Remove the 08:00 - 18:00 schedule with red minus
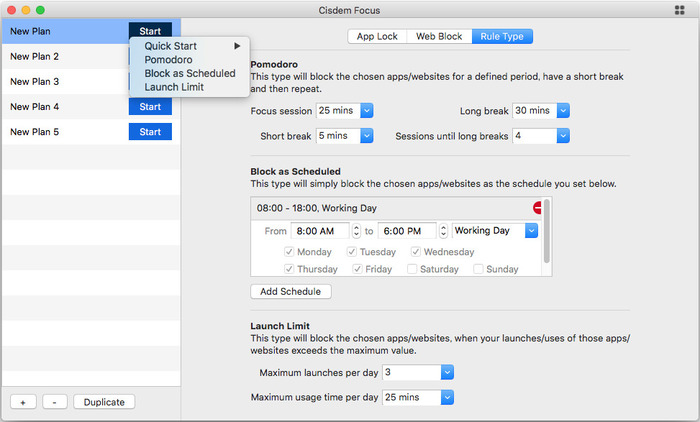 (538, 208)
